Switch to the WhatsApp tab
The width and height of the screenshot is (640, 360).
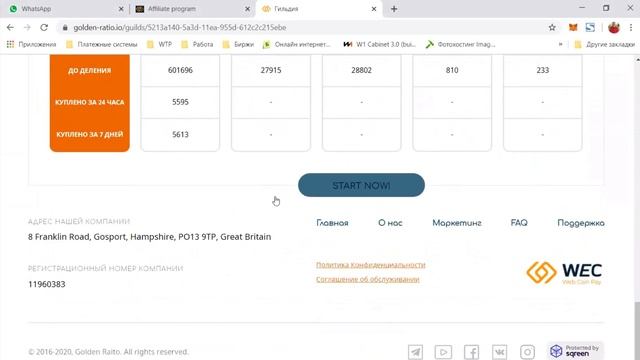click(65, 9)
